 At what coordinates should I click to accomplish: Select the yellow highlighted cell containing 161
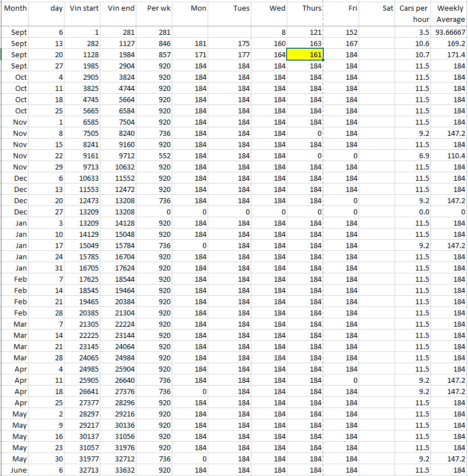[x=305, y=54]
